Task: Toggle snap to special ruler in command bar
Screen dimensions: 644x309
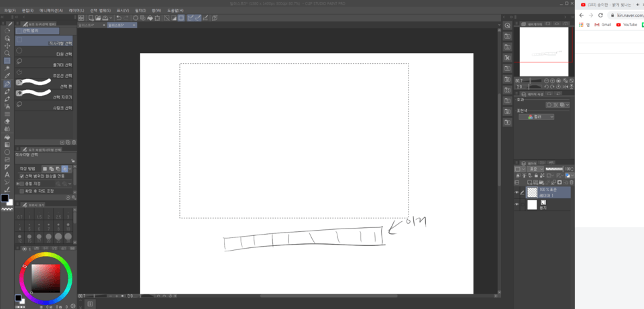Action: tap(198, 18)
